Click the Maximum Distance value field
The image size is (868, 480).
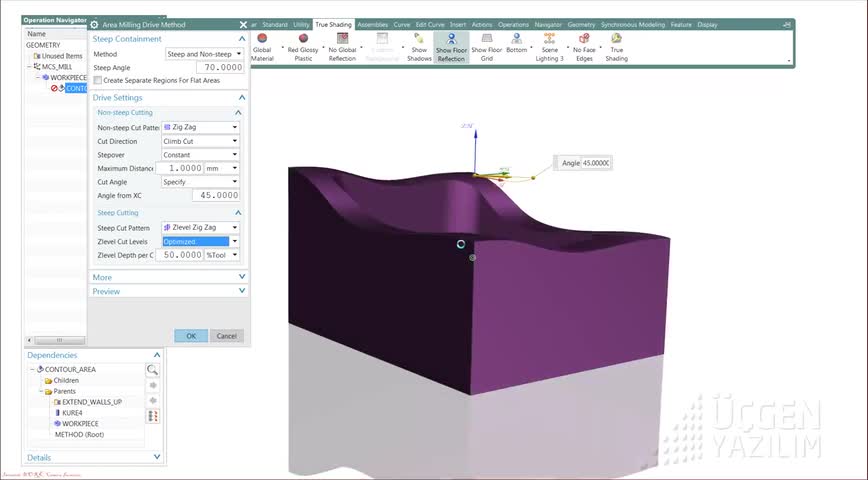[179, 168]
